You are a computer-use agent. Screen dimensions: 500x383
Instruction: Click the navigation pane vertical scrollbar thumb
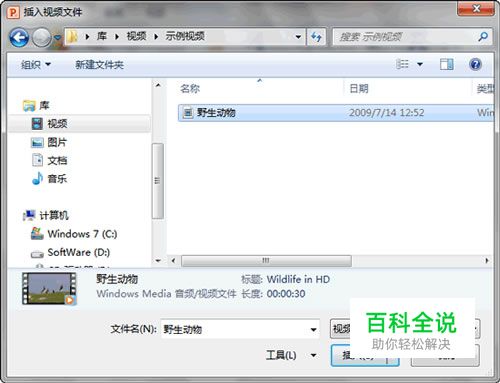(x=158, y=181)
